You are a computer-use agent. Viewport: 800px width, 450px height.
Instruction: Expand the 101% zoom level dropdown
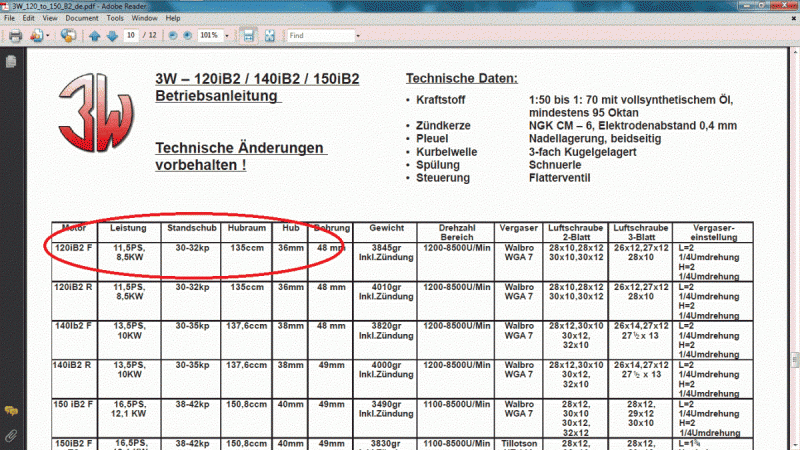click(x=228, y=35)
